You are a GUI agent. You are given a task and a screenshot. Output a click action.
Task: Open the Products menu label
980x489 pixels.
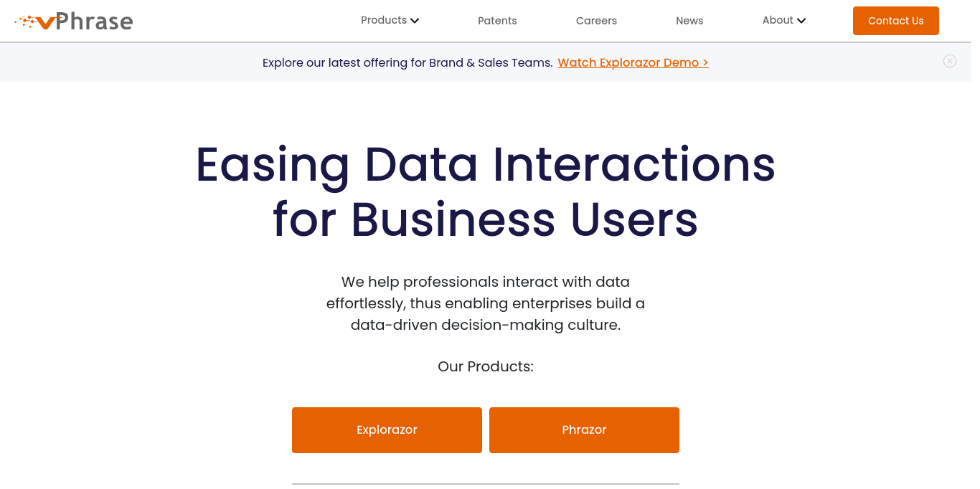[384, 20]
